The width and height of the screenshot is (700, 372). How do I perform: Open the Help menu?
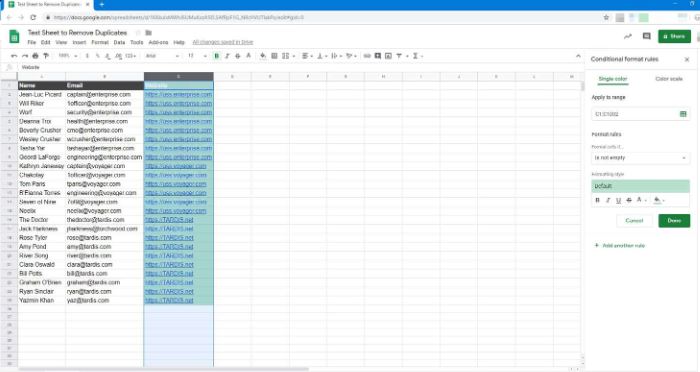(x=179, y=42)
